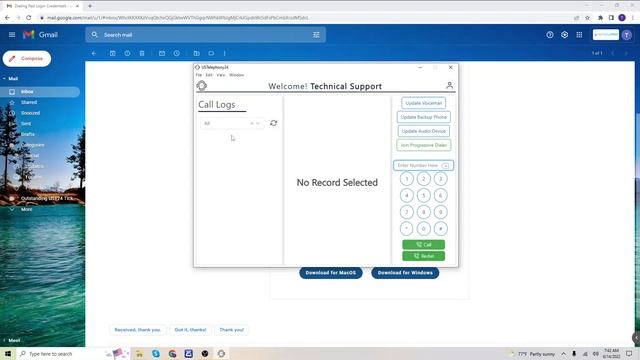The height and width of the screenshot is (360, 640).
Task: Open Gmail Settings gear icon
Action: (x=564, y=35)
